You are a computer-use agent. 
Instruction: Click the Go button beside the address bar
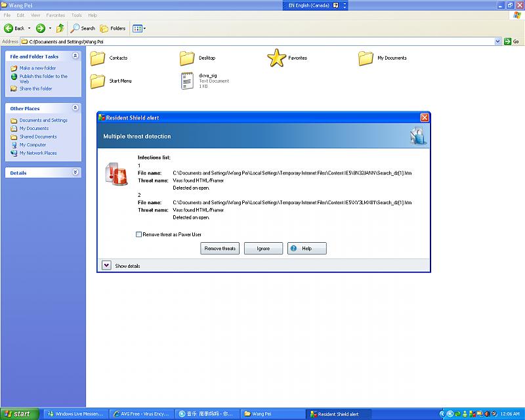(x=511, y=41)
